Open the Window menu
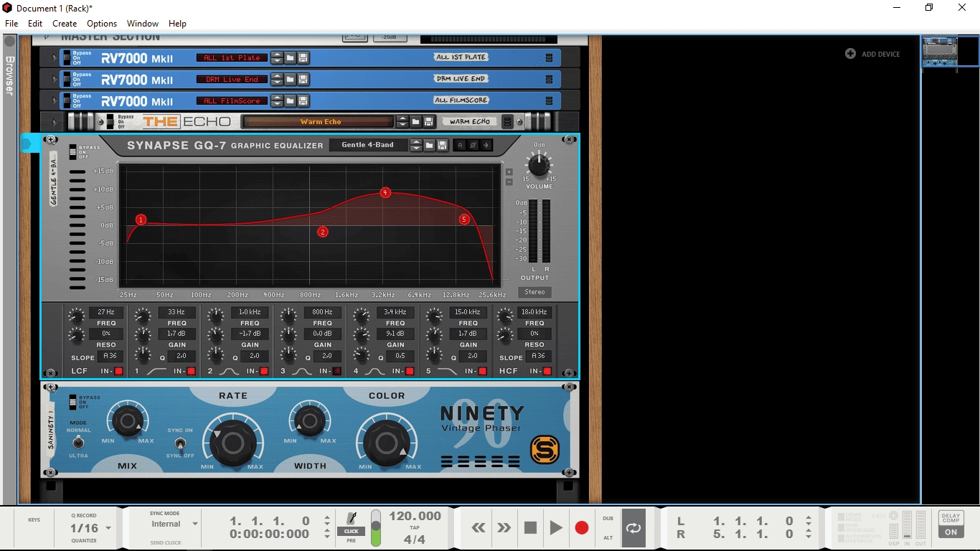This screenshot has height=551, width=980. point(143,24)
